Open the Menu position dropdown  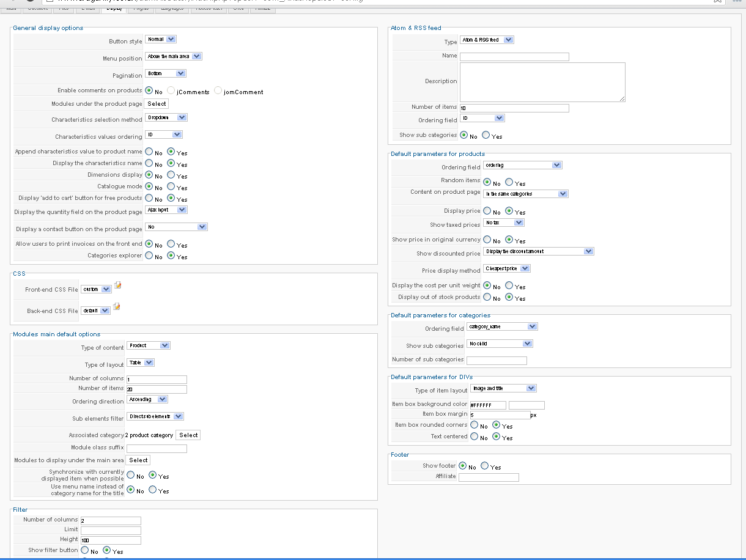click(174, 56)
